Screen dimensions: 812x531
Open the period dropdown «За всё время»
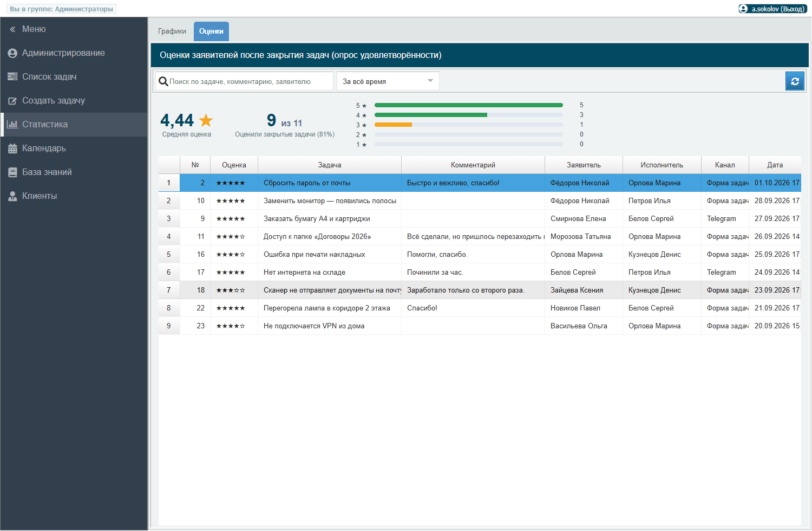tap(388, 81)
